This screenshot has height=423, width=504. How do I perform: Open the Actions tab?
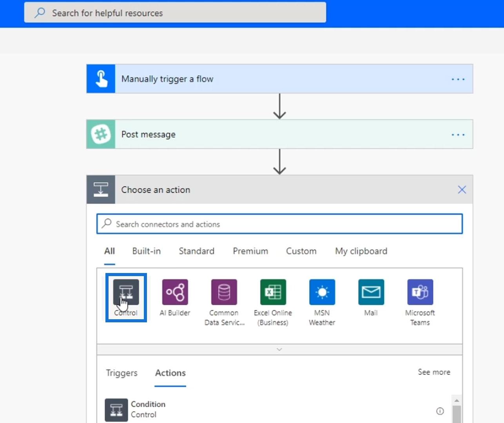170,373
